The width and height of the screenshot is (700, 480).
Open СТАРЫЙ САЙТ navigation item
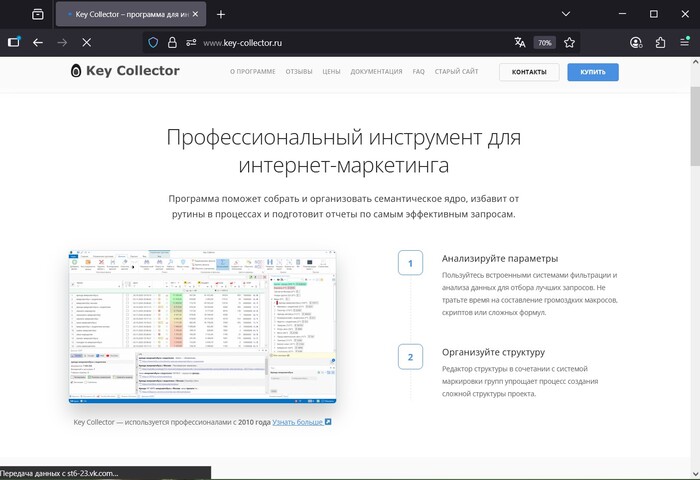pos(456,71)
